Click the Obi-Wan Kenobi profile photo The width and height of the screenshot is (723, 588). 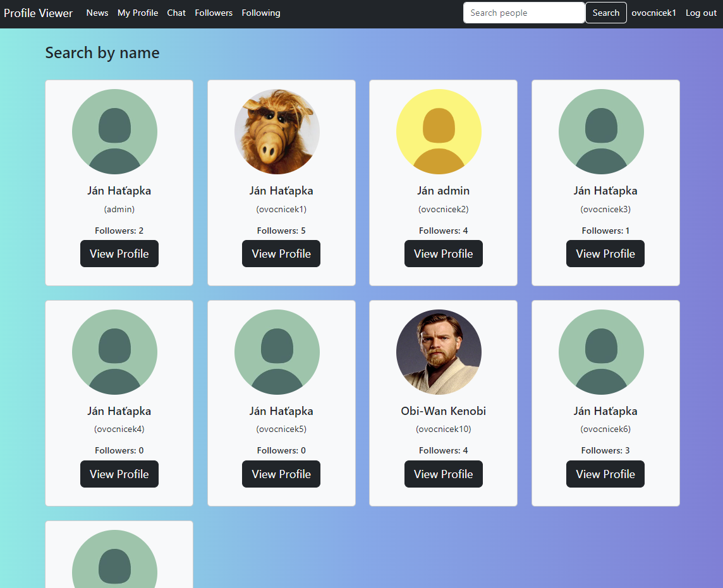(439, 352)
